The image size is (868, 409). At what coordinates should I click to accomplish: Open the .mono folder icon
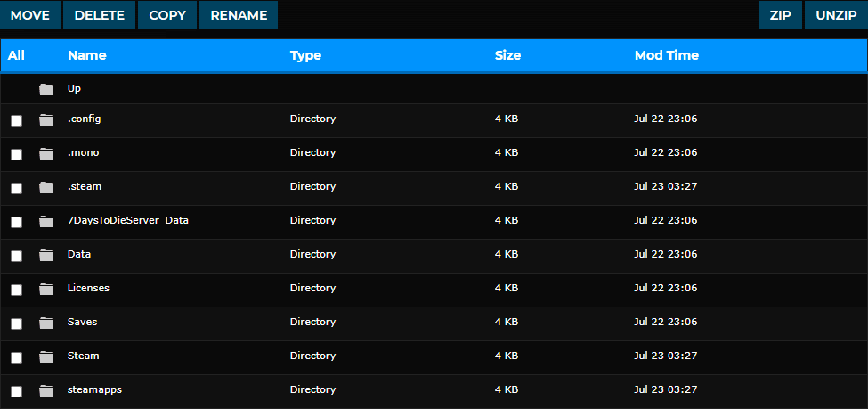[46, 153]
